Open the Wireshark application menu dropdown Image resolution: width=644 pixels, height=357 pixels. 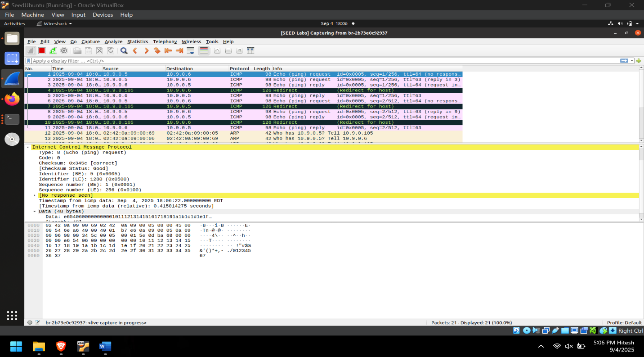pos(54,23)
